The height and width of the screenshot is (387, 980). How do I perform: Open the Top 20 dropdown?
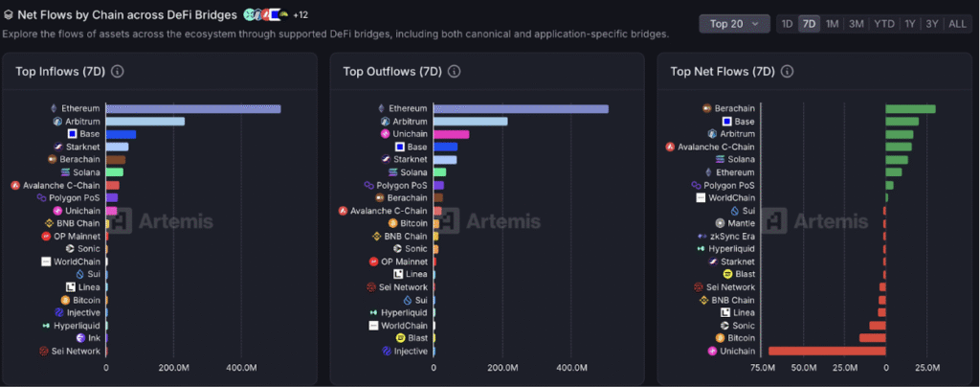(x=734, y=24)
